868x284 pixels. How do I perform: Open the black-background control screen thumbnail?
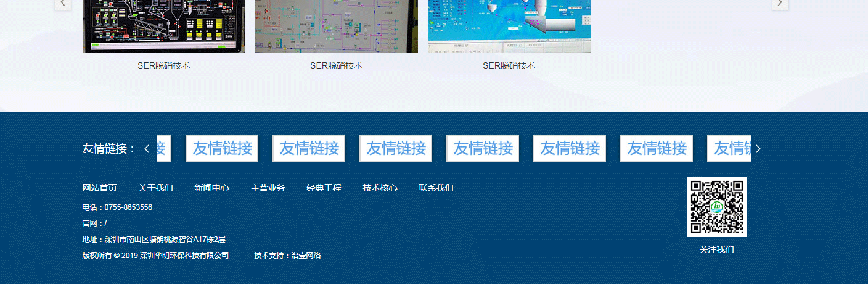point(164,27)
